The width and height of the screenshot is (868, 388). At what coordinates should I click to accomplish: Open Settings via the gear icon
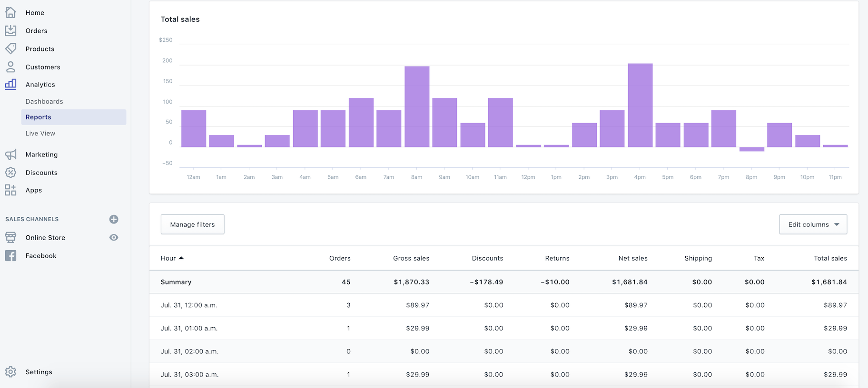pyautogui.click(x=10, y=372)
